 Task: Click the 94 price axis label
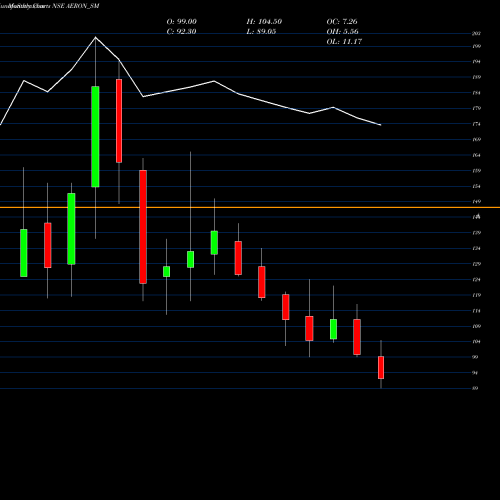475,373
